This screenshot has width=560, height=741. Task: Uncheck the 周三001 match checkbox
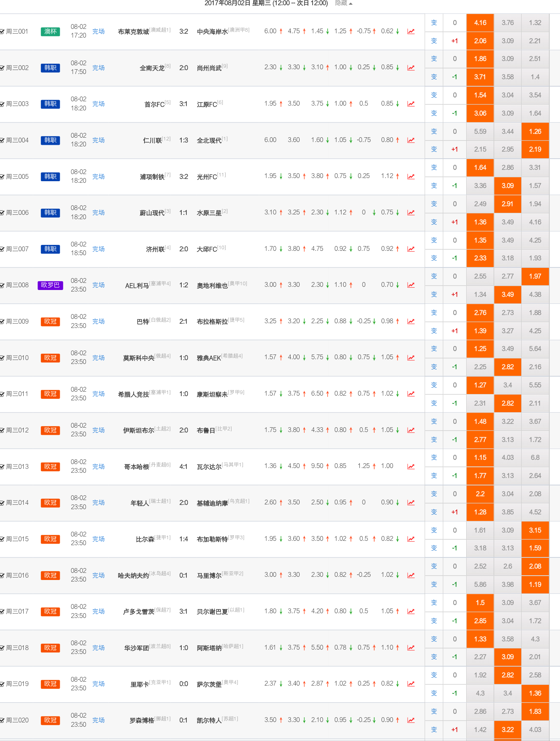2,32
